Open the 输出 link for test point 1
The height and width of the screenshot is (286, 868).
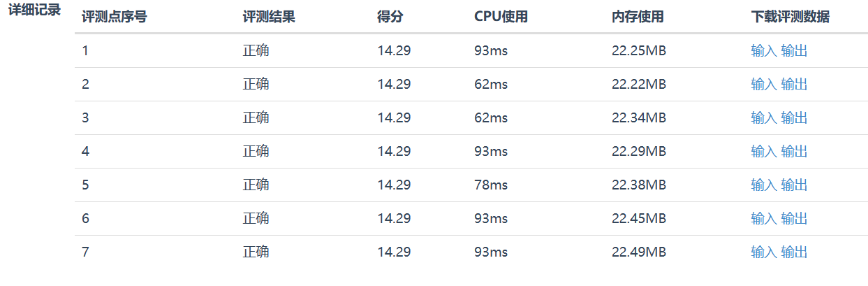pyautogui.click(x=794, y=50)
